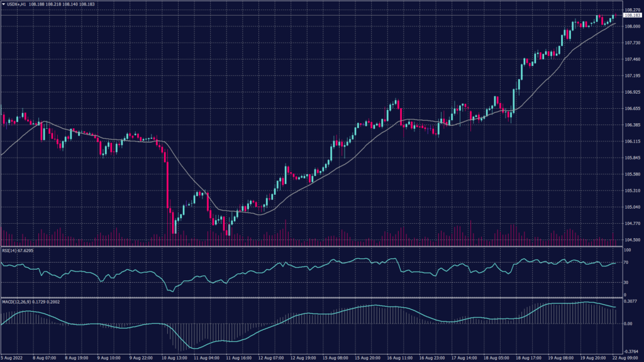This screenshot has height=362, width=644.
Task: Select the RSI(14) indicator label
Action: tap(10, 251)
